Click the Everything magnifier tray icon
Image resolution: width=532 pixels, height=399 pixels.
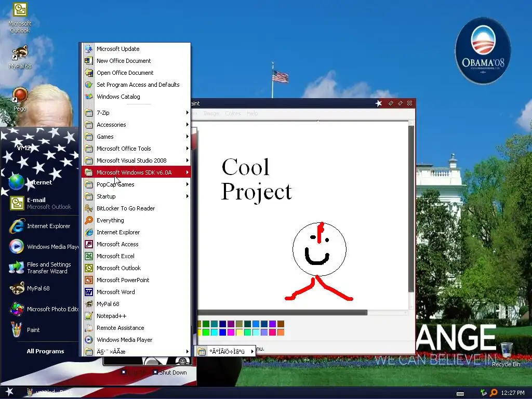(x=494, y=393)
